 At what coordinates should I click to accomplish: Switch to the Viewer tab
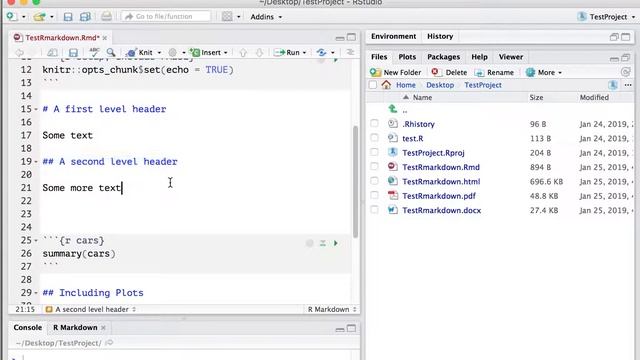[x=511, y=57]
